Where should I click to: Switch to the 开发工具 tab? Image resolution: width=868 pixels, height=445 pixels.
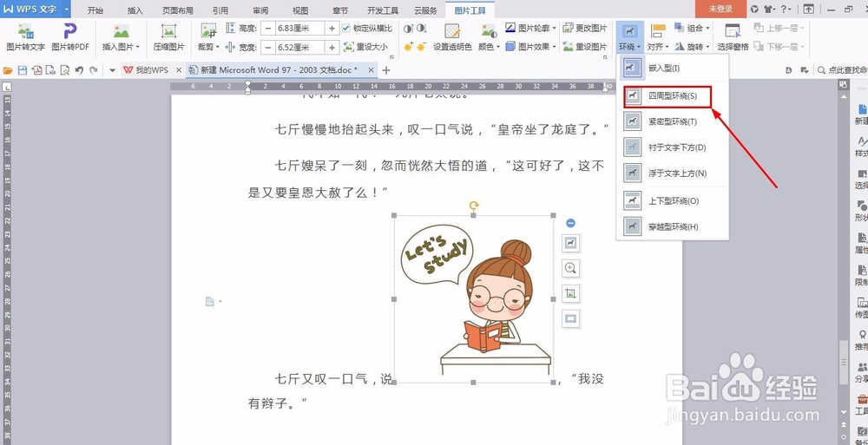pyautogui.click(x=383, y=10)
